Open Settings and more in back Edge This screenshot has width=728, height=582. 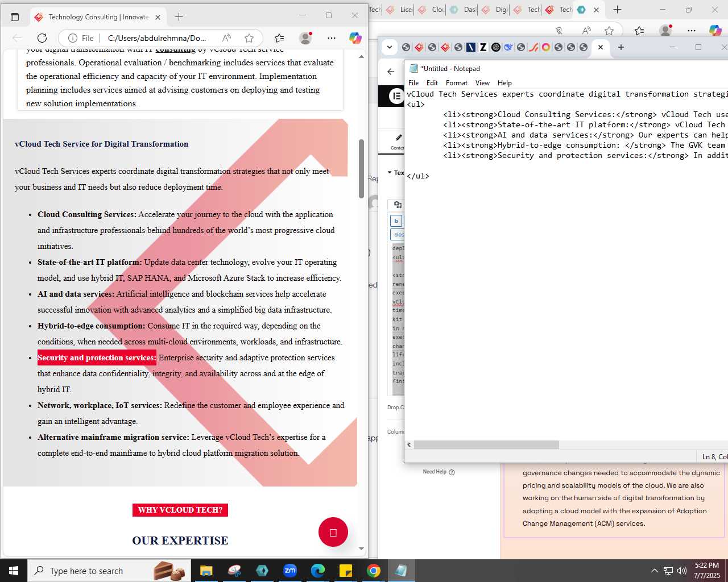tap(692, 31)
